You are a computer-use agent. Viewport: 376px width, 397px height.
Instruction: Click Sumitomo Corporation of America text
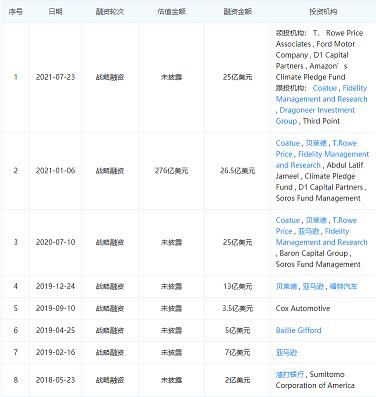tap(315, 380)
